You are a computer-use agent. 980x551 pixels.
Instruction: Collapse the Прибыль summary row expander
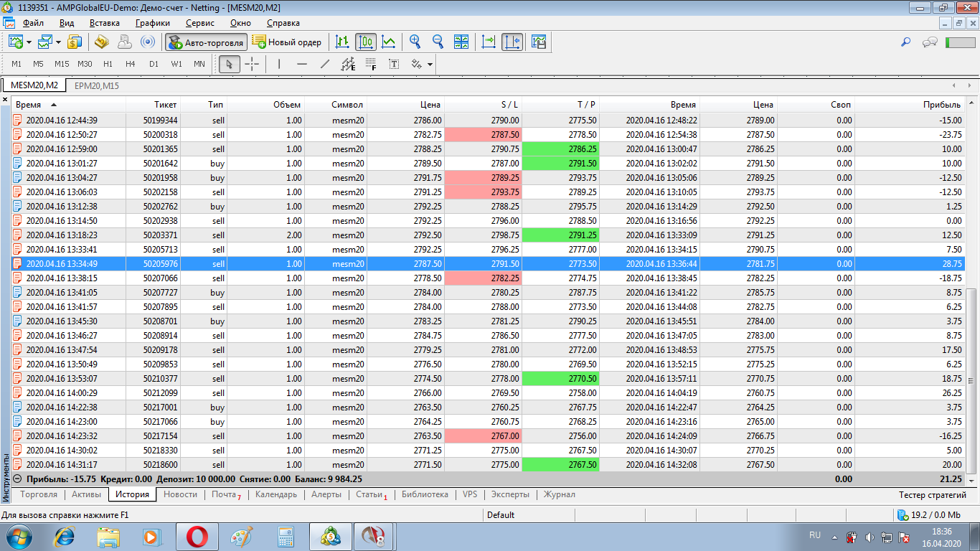coord(17,479)
